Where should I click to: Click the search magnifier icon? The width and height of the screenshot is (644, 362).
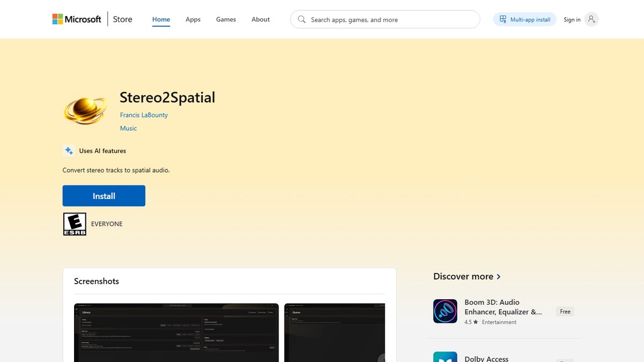point(302,19)
